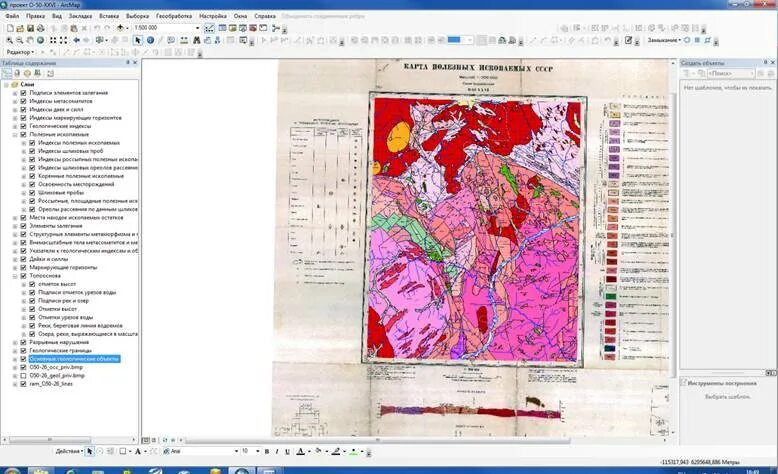Toggle the Шлиховые пробы layer checkbox
The height and width of the screenshot is (474, 778).
[x=32, y=193]
